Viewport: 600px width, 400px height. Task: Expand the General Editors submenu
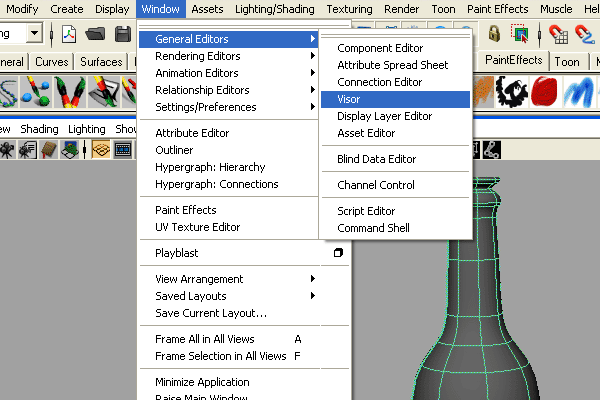point(228,39)
